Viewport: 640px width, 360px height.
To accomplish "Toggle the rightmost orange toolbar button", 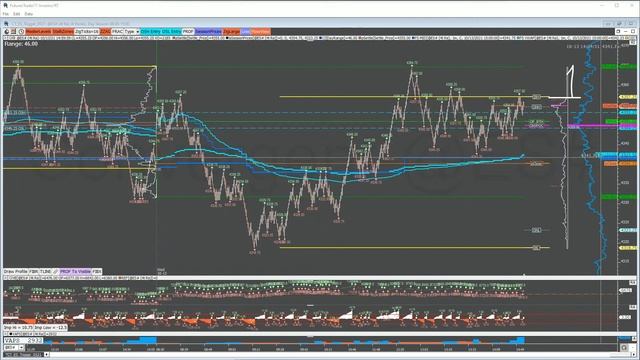I will [260, 31].
